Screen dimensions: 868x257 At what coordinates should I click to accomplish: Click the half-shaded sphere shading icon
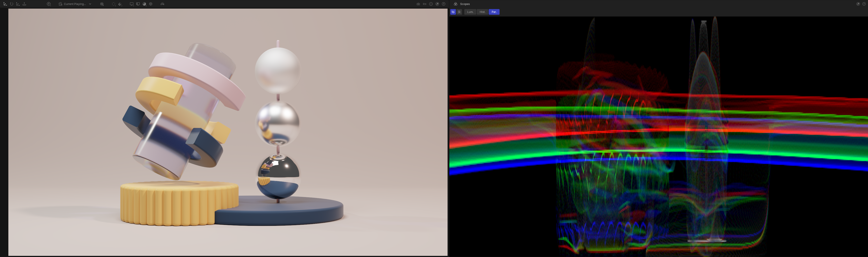click(144, 4)
